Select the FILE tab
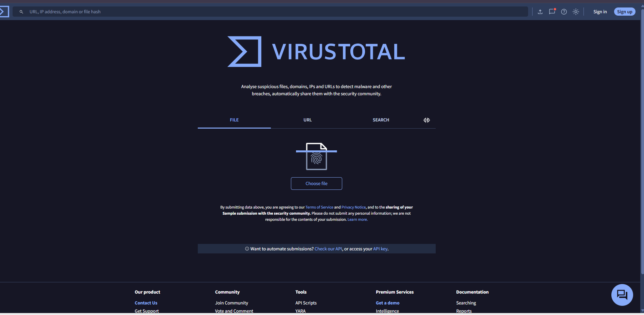The width and height of the screenshot is (644, 315). pos(234,120)
